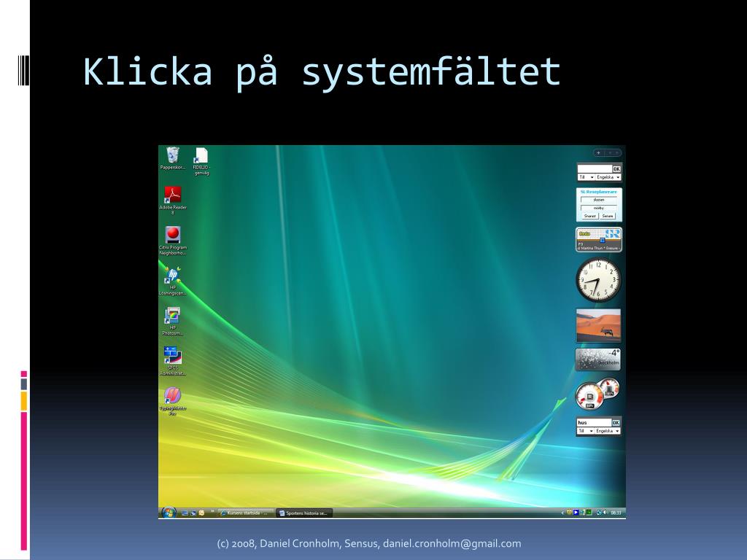Open the SPSS Administrator desktop icon
747x560 pixels.
[172, 361]
